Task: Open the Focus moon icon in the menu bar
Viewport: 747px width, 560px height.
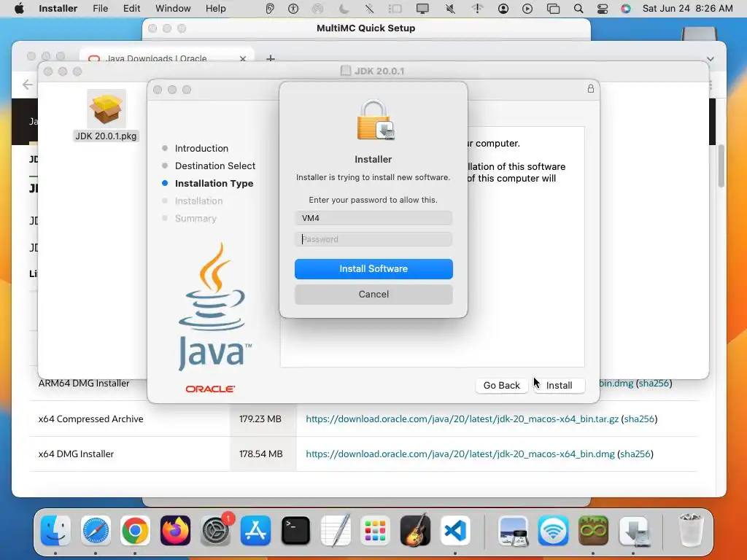Action: (x=344, y=9)
